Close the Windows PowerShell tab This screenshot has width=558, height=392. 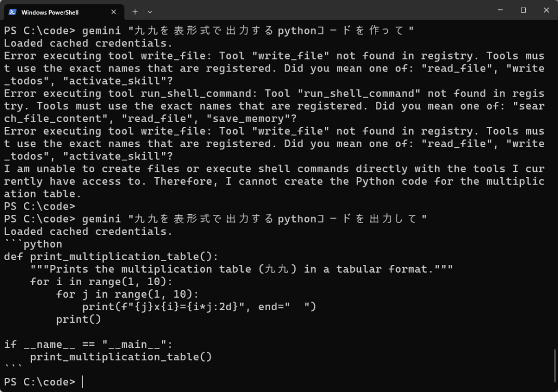[114, 11]
